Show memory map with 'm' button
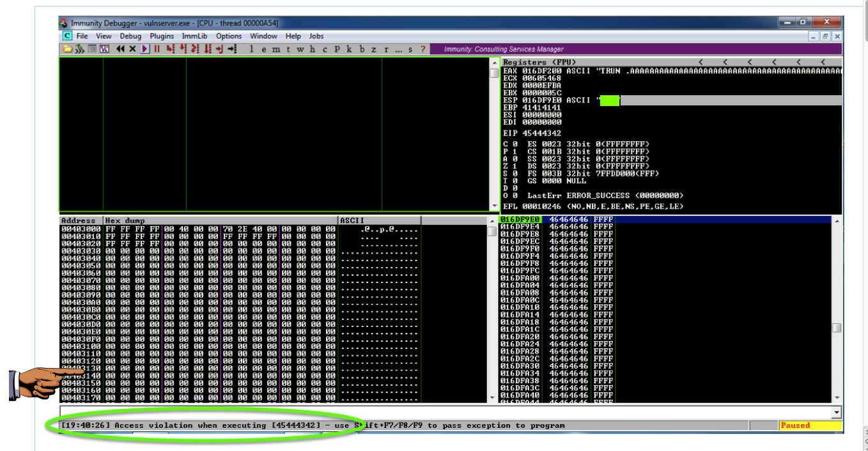The image size is (868, 451). 276,49
